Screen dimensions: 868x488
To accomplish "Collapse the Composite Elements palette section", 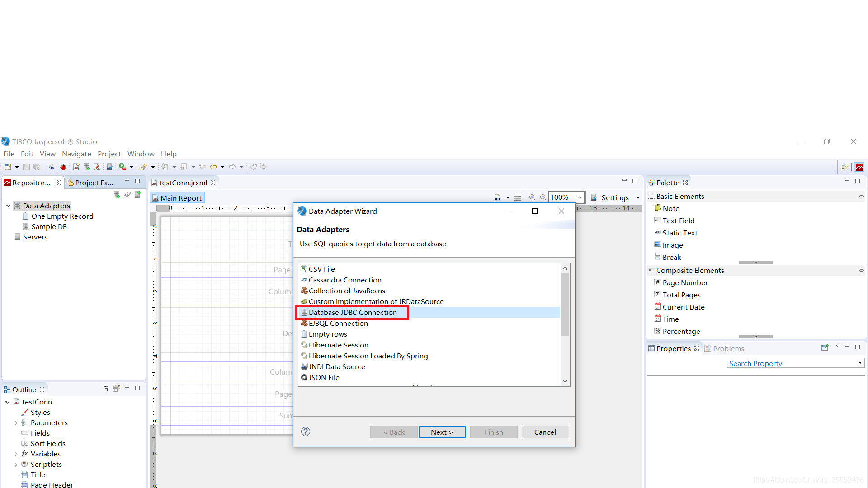I will 862,270.
